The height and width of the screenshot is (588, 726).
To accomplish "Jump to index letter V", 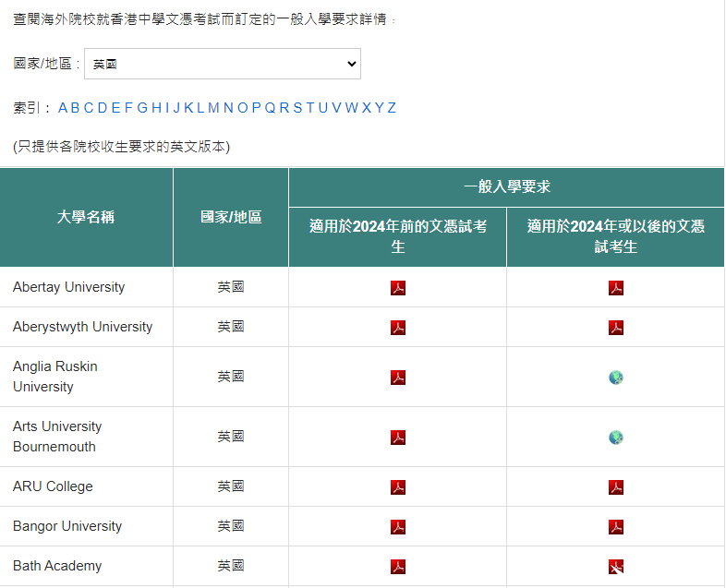I will [x=336, y=108].
